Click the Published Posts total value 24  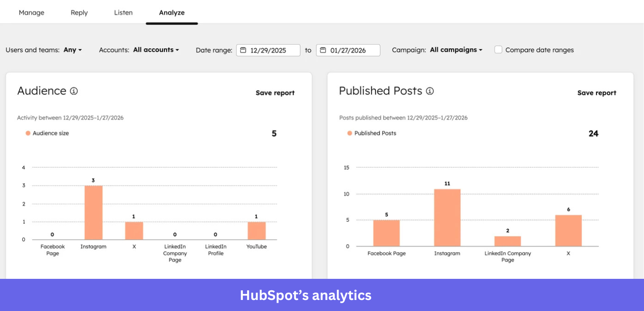point(593,134)
